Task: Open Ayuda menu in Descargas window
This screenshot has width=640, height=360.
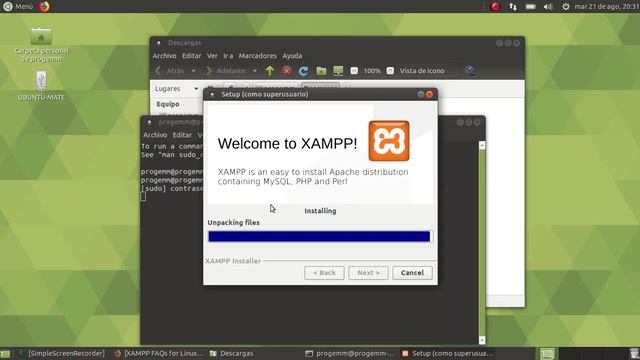Action: click(x=292, y=56)
